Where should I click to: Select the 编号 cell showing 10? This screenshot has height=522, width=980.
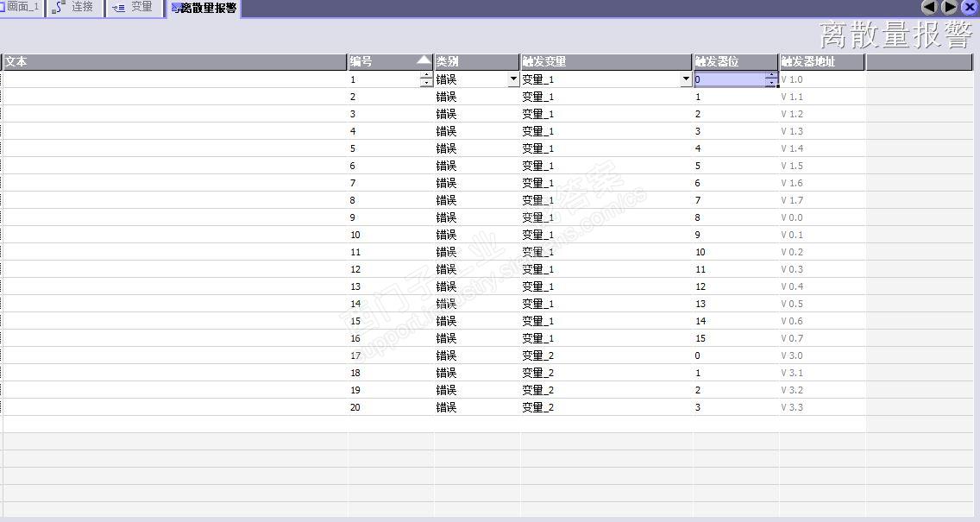click(391, 235)
